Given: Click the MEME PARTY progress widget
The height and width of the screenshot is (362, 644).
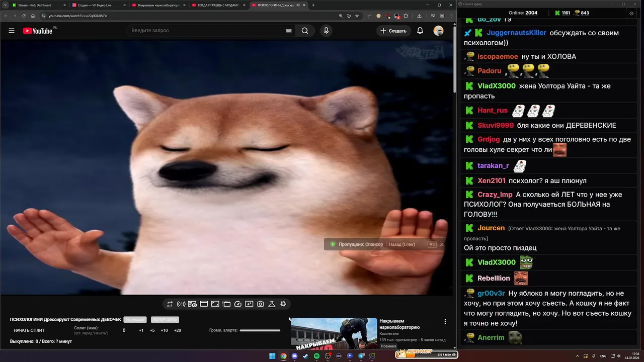Looking at the screenshot, I should point(427,354).
